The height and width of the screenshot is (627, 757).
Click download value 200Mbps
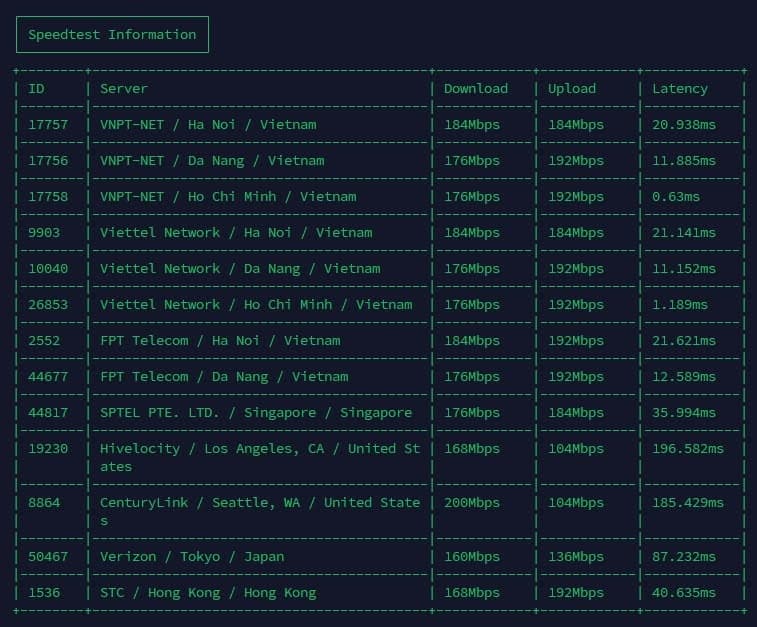click(472, 503)
